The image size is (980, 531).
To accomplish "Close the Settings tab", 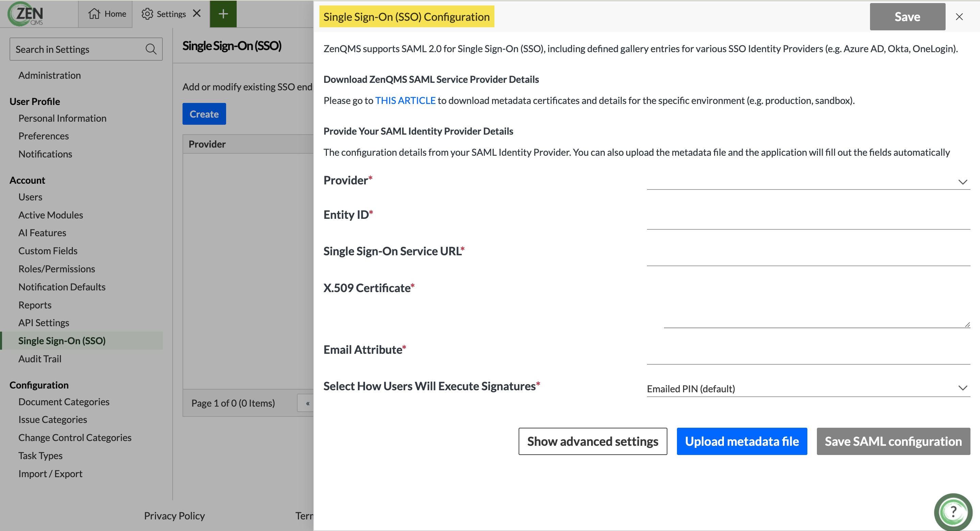I will [x=197, y=14].
